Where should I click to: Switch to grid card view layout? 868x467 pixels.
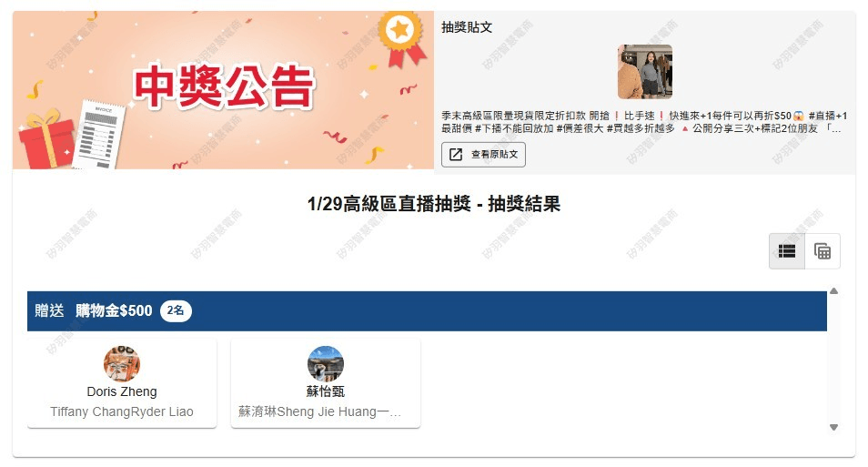823,251
